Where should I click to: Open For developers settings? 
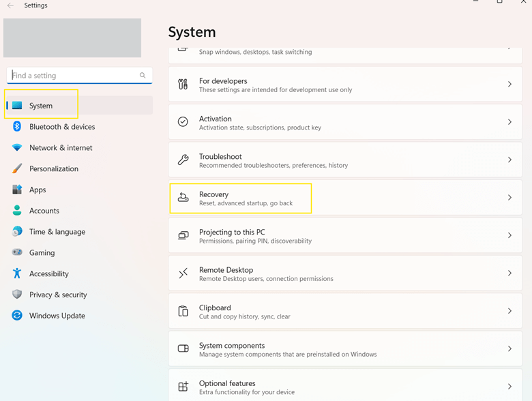point(345,84)
